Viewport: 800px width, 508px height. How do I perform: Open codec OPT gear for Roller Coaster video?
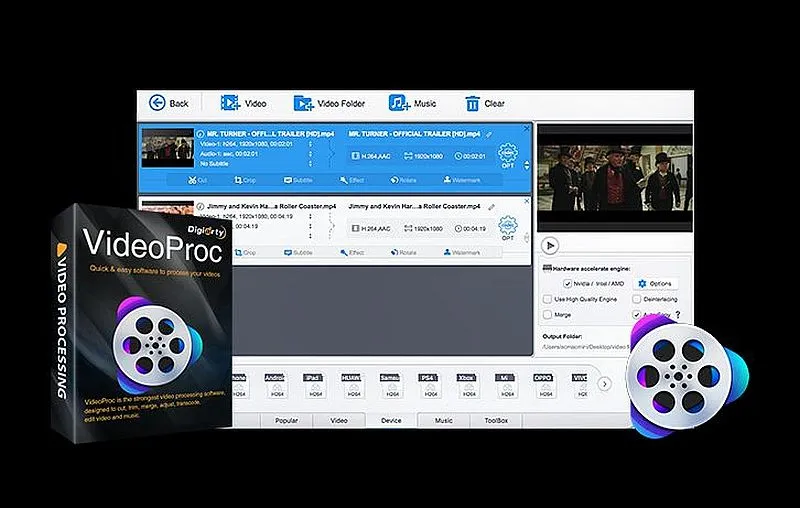pos(508,228)
